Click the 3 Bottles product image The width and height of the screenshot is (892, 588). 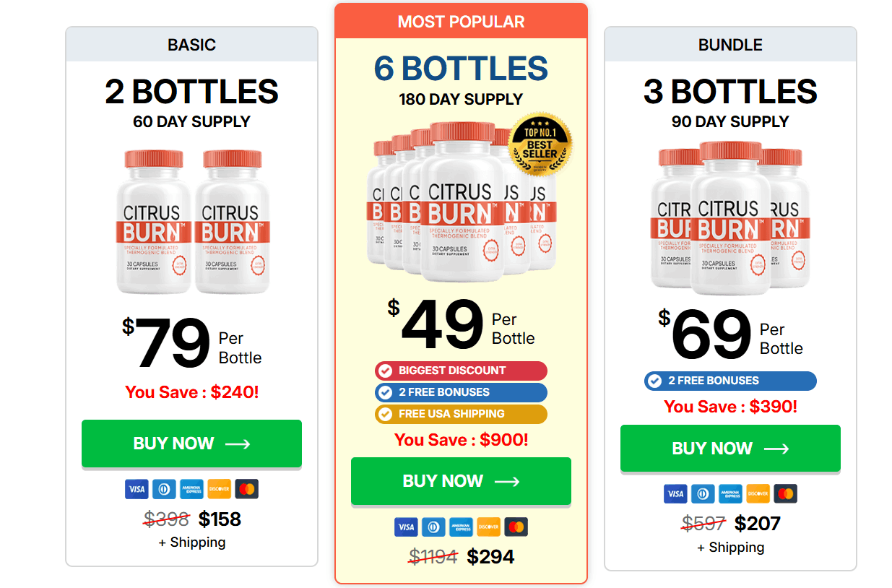(x=730, y=217)
